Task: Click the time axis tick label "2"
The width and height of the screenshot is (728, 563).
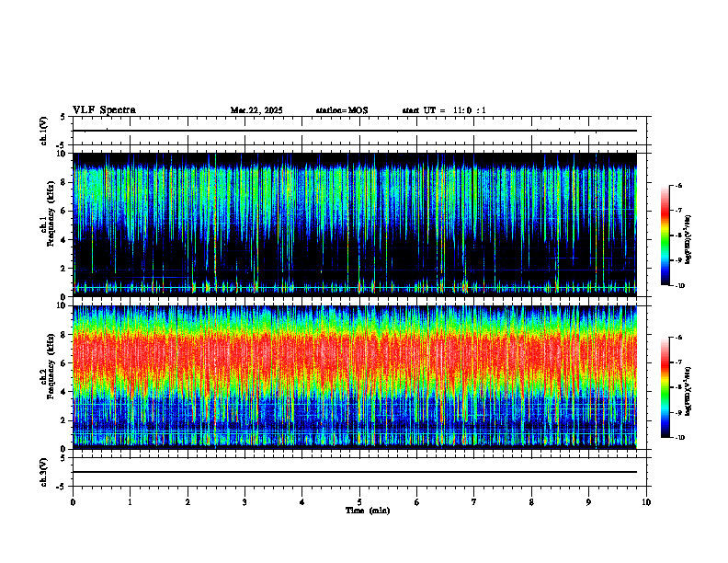Action: click(x=188, y=502)
